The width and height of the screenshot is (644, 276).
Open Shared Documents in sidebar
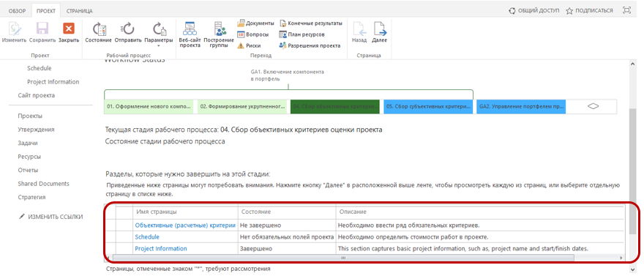(x=43, y=184)
